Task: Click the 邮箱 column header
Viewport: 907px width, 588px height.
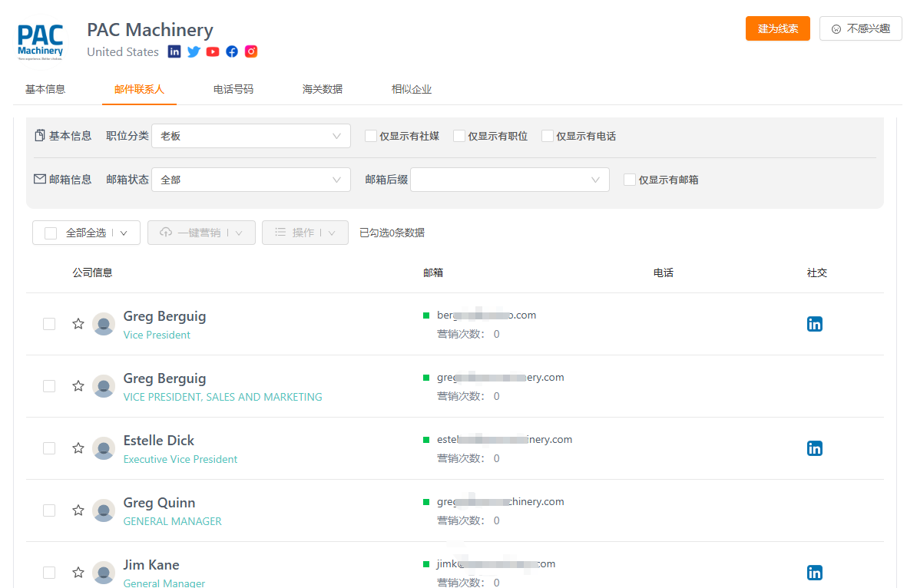Action: (x=432, y=273)
